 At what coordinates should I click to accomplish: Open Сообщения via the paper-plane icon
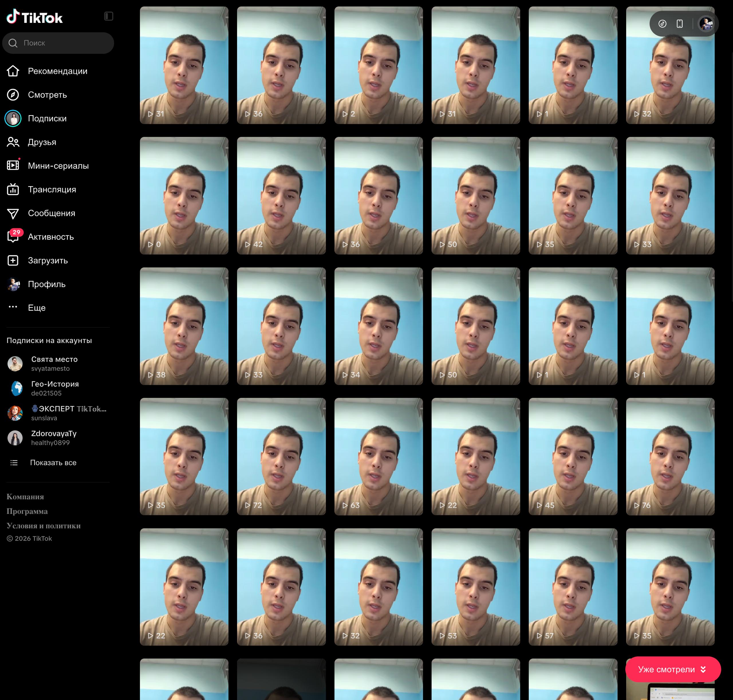pos(13,213)
